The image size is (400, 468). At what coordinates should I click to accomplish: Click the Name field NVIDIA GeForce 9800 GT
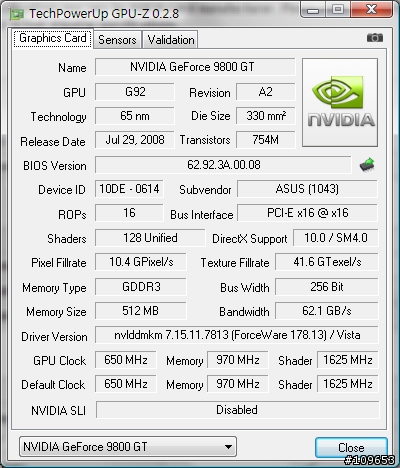click(x=195, y=67)
